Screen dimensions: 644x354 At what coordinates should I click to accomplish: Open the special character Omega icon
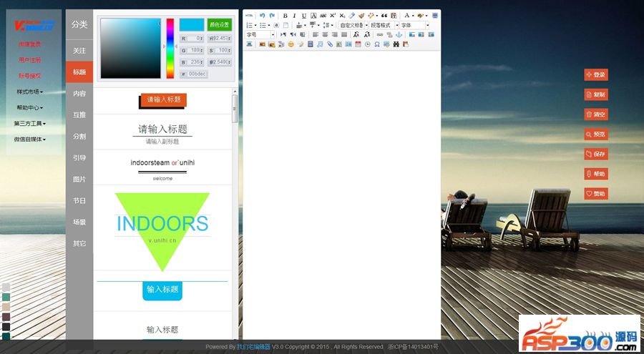(x=377, y=44)
